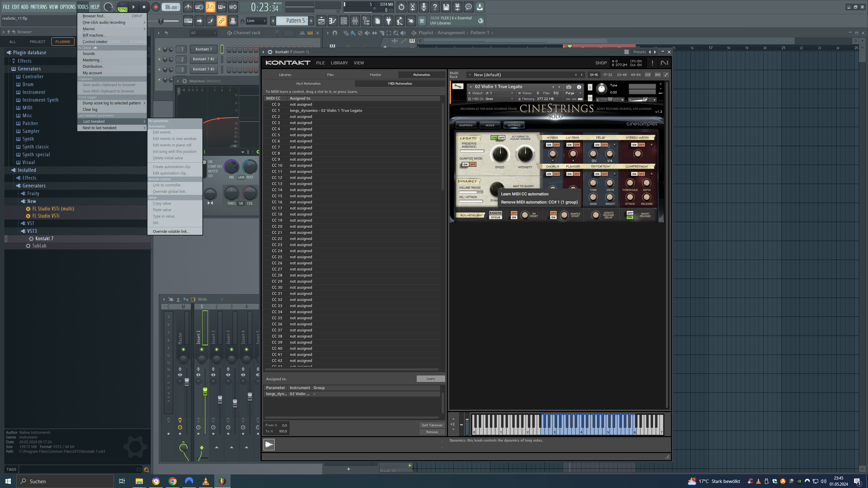Click the Native Instruments logo icon
This screenshot has width=868, height=488.
click(x=665, y=63)
